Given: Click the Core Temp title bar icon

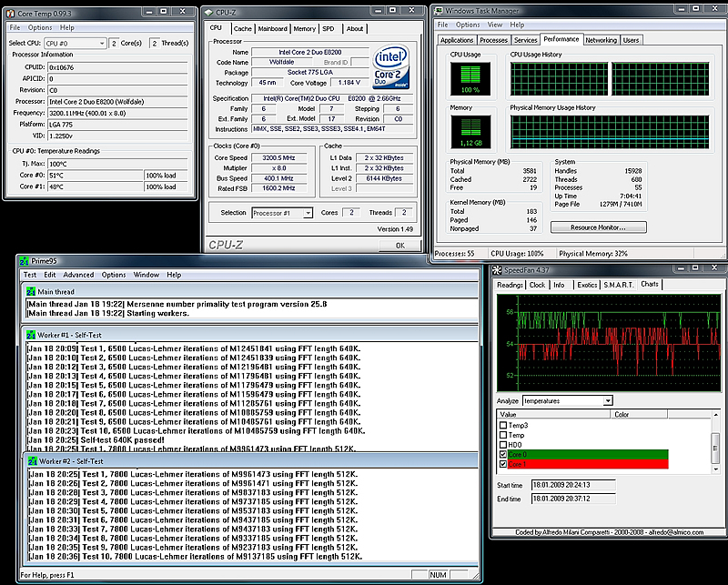Looking at the screenshot, I should pyautogui.click(x=10, y=14).
